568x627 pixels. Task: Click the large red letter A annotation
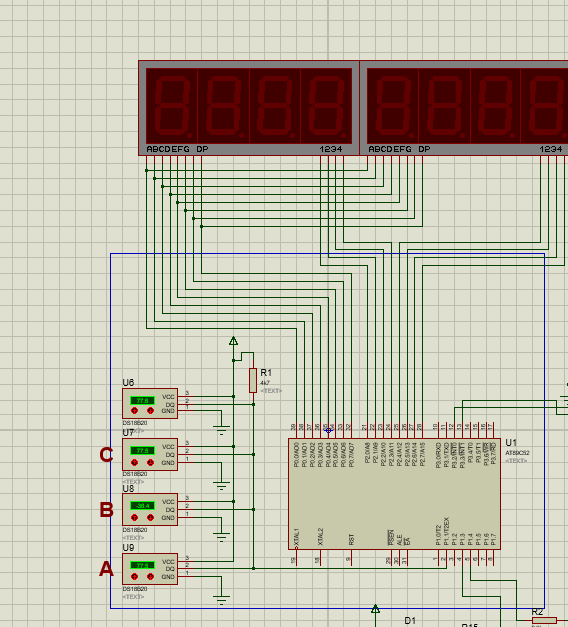[106, 569]
